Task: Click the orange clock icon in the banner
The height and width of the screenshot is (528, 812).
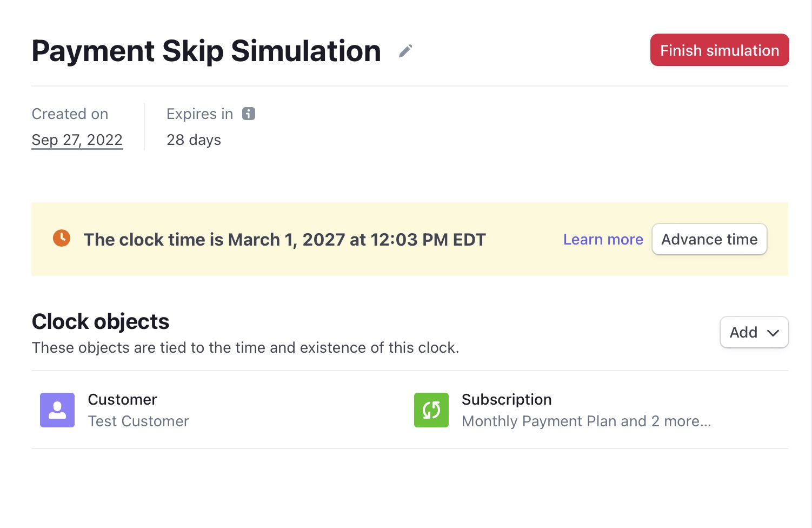Action: tap(61, 239)
